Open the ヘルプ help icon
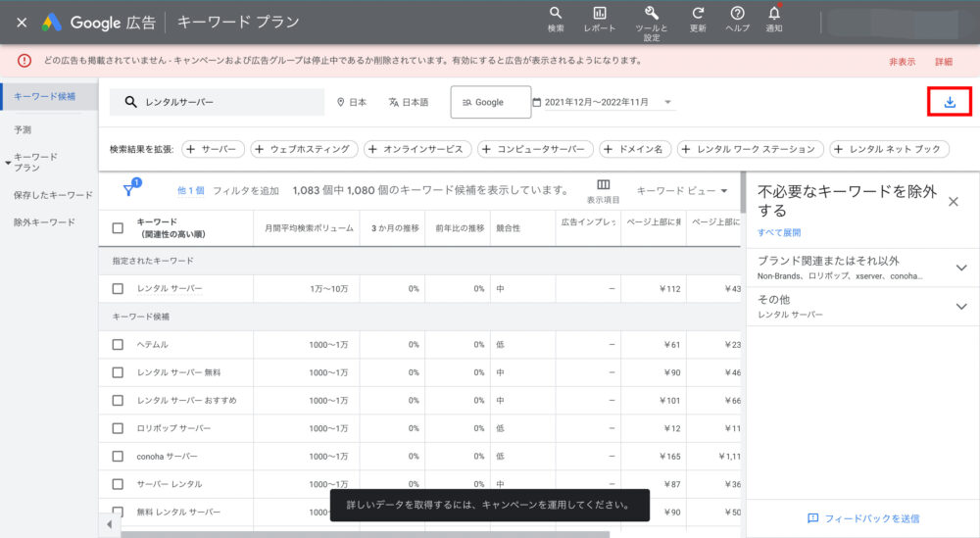980x538 pixels. (737, 13)
